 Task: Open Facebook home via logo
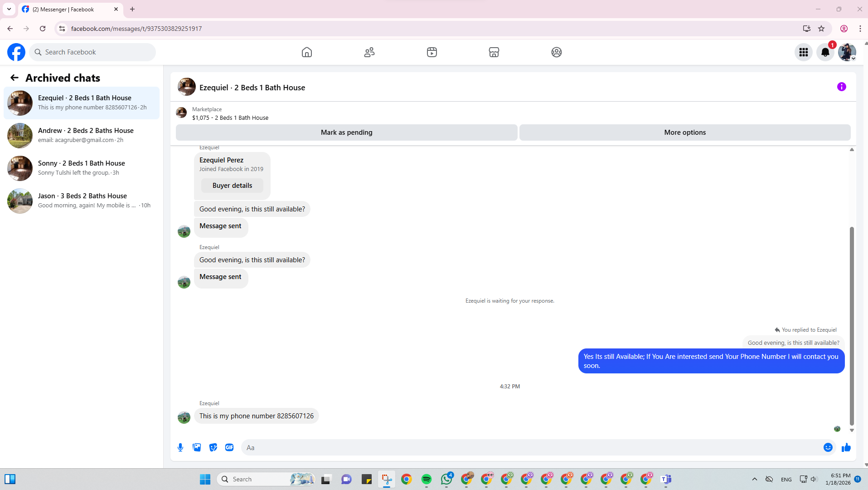16,52
